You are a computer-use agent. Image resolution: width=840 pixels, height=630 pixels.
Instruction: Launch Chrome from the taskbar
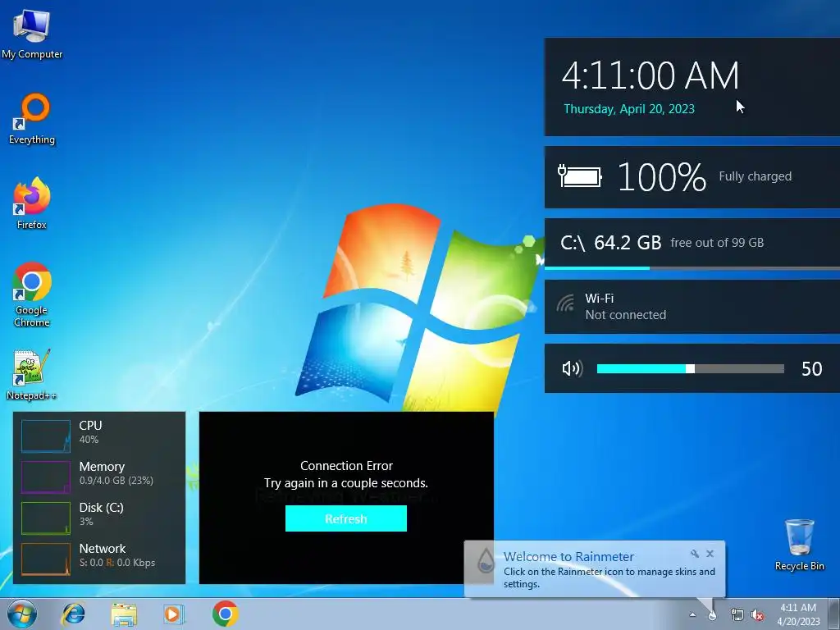tap(225, 614)
